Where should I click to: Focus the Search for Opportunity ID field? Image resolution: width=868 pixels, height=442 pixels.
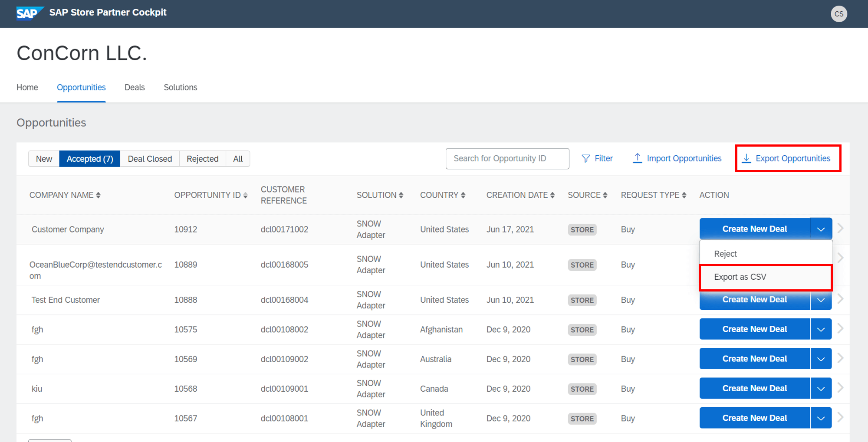tap(507, 158)
